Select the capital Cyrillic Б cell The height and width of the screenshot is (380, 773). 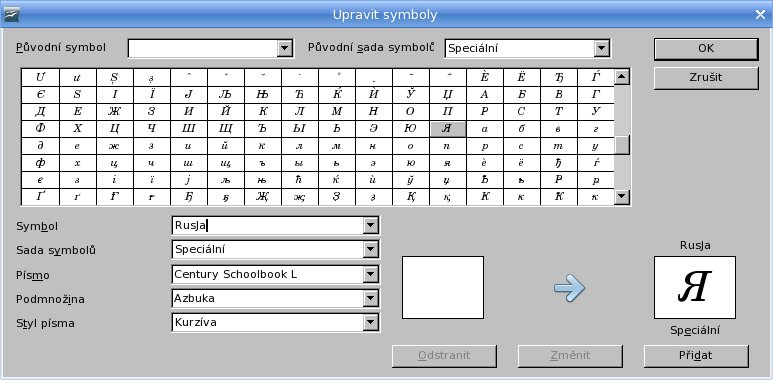(522, 95)
